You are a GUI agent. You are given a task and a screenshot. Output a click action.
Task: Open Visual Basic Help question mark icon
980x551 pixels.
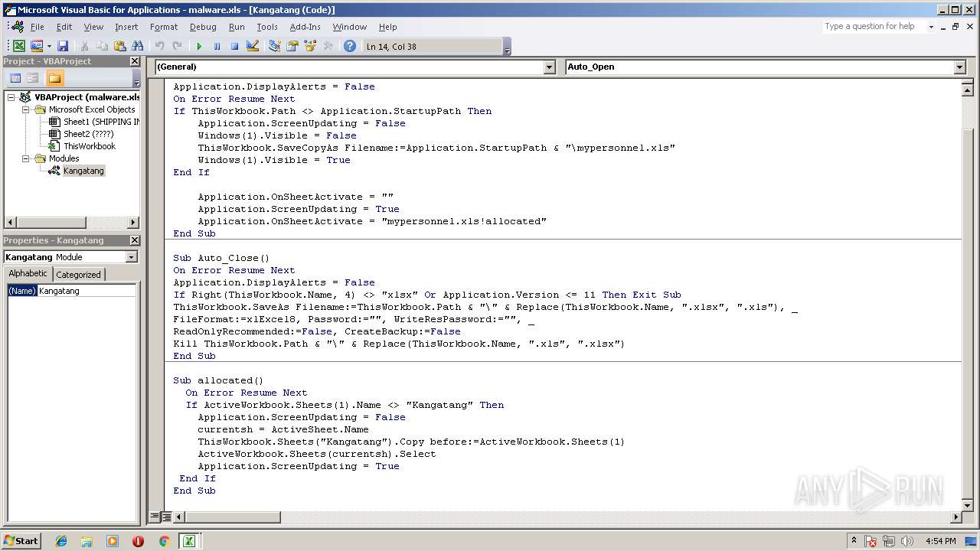coord(350,46)
